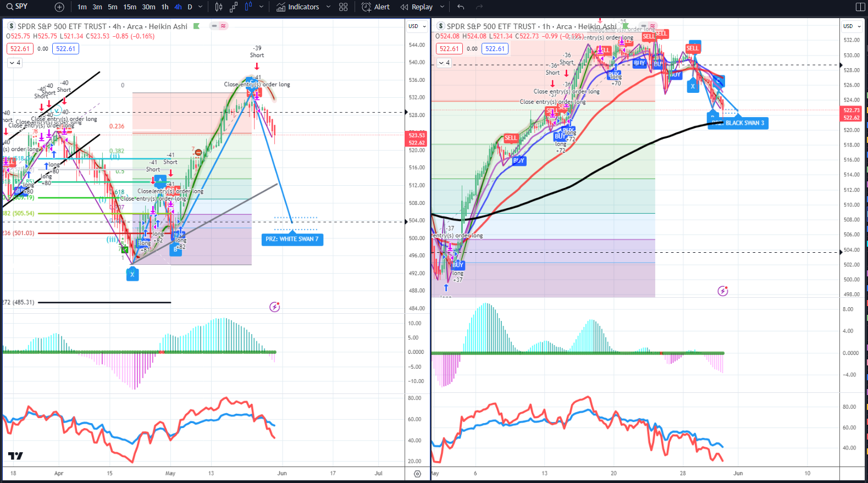Click the red sell 522.61 button on 1h chart

tap(449, 49)
